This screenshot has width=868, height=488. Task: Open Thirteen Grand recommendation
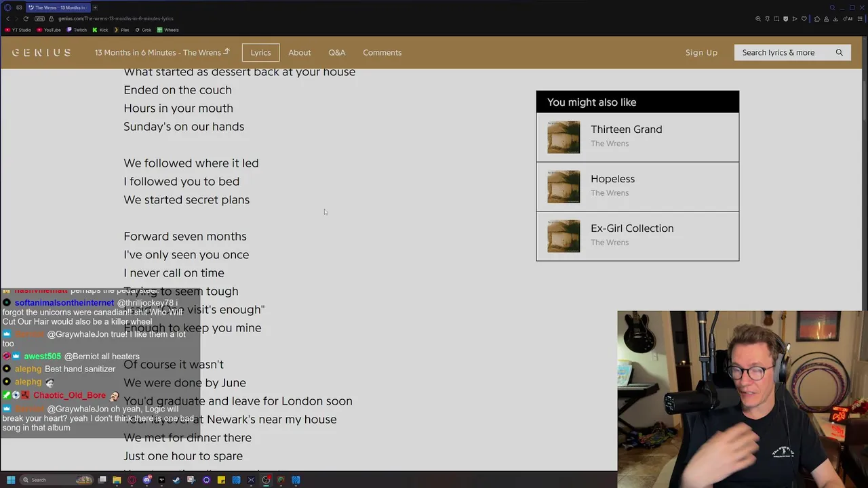point(637,137)
